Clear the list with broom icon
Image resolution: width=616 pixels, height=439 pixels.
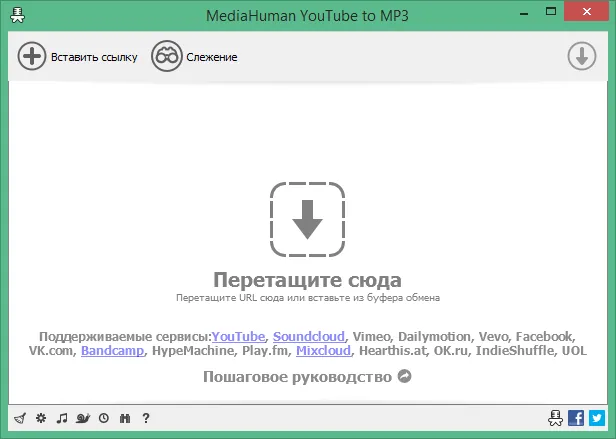20,418
